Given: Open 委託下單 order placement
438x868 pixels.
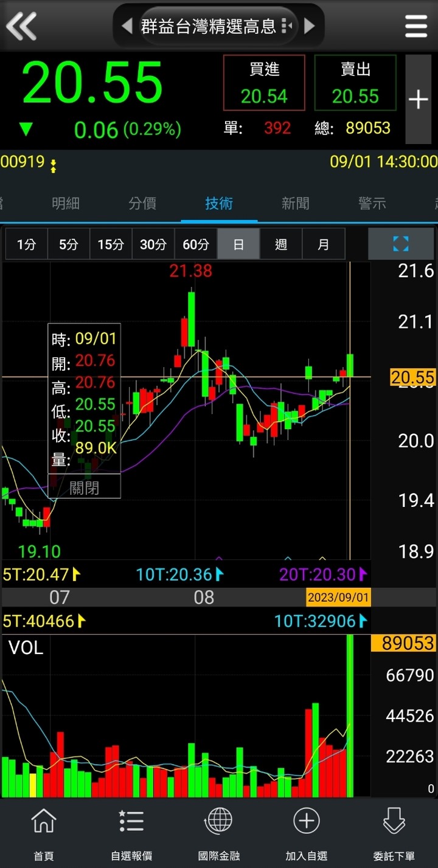Looking at the screenshot, I should 394,833.
